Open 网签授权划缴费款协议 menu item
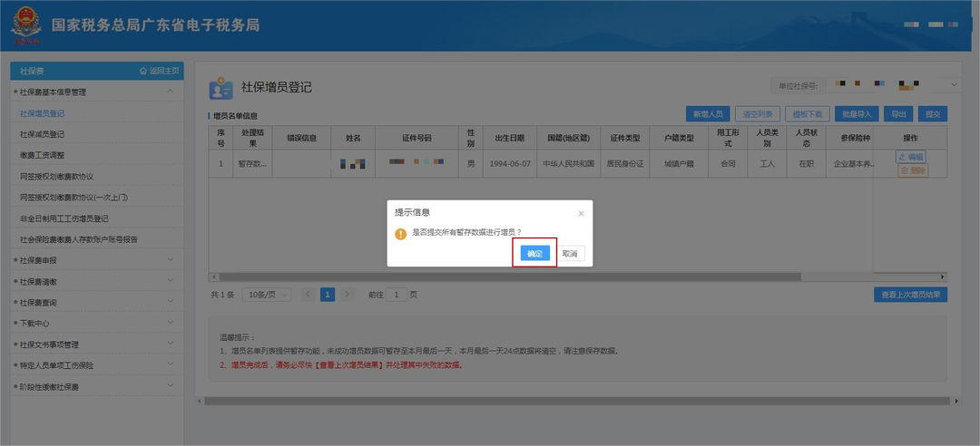Viewport: 980px width, 446px height. point(56,176)
